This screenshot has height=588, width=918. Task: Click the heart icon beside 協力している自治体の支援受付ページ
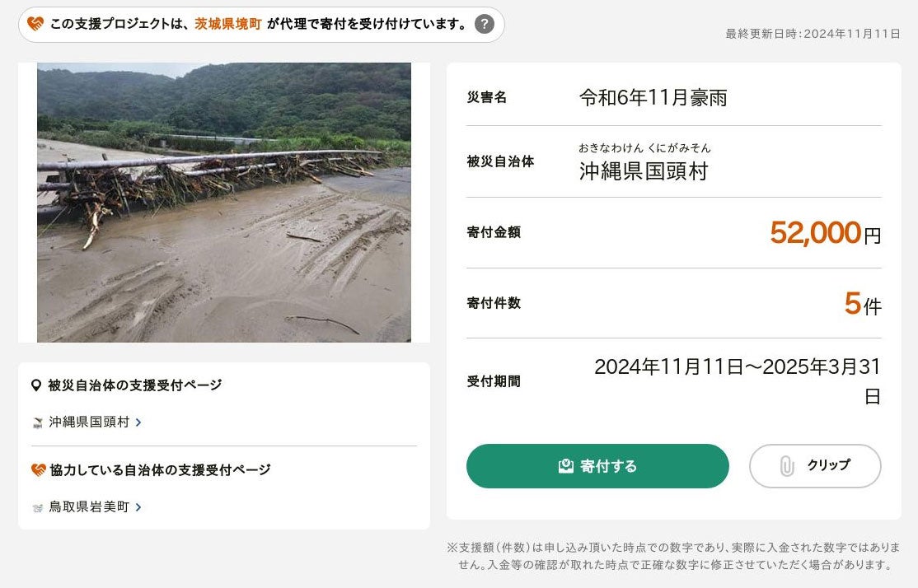click(x=38, y=470)
